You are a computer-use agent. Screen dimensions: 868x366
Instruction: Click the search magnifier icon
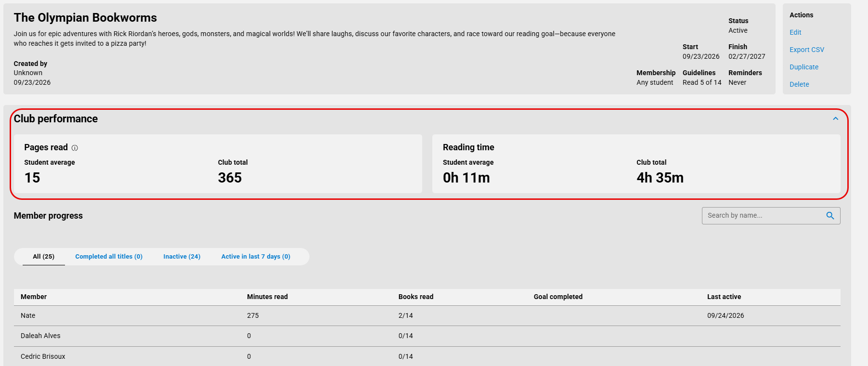830,216
